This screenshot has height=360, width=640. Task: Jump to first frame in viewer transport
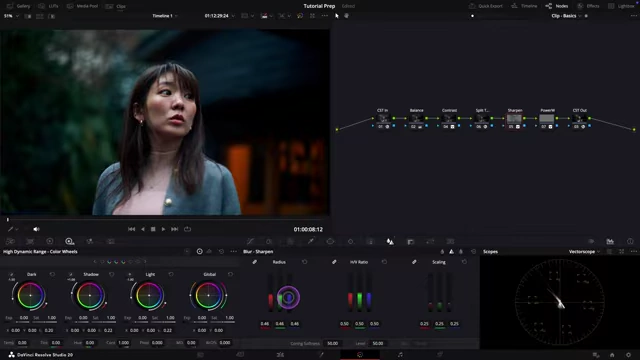[x=131, y=229]
